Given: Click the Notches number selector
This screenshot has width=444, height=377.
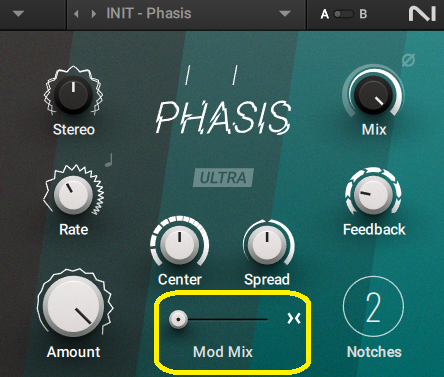Looking at the screenshot, I should [373, 307].
